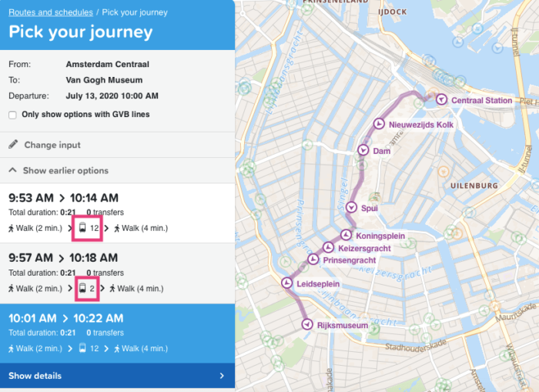Click the Centraal Station stop marker on map

(441, 99)
